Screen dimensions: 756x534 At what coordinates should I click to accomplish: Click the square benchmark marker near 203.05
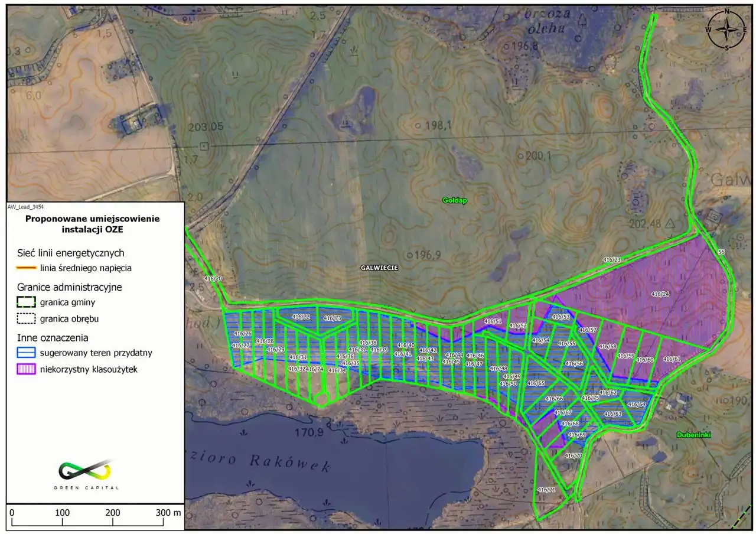click(x=204, y=146)
